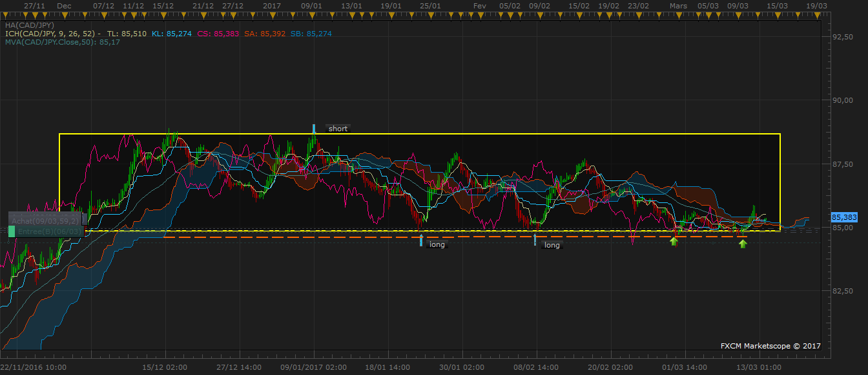Click the 15/12 02:00 time axis label
This screenshot has width=868, height=375.
pos(164,367)
